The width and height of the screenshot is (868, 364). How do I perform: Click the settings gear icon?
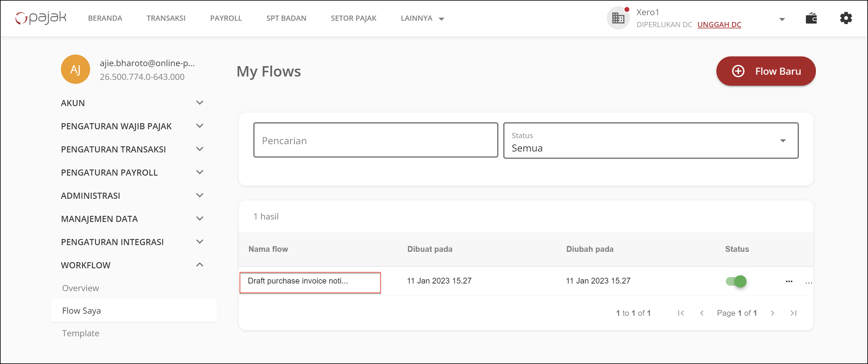coord(845,18)
